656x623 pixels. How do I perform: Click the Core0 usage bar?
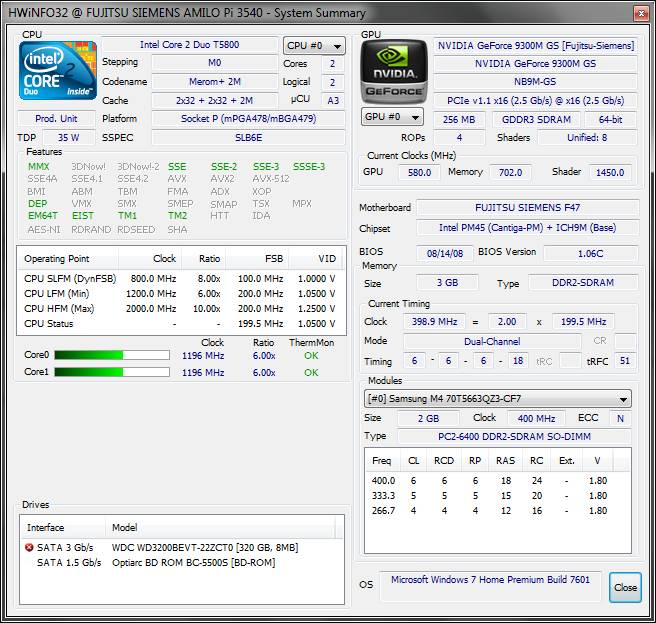tap(112, 355)
